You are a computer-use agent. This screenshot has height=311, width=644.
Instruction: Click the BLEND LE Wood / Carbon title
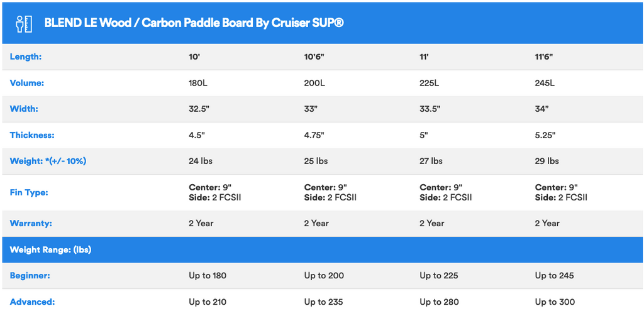pyautogui.click(x=194, y=23)
